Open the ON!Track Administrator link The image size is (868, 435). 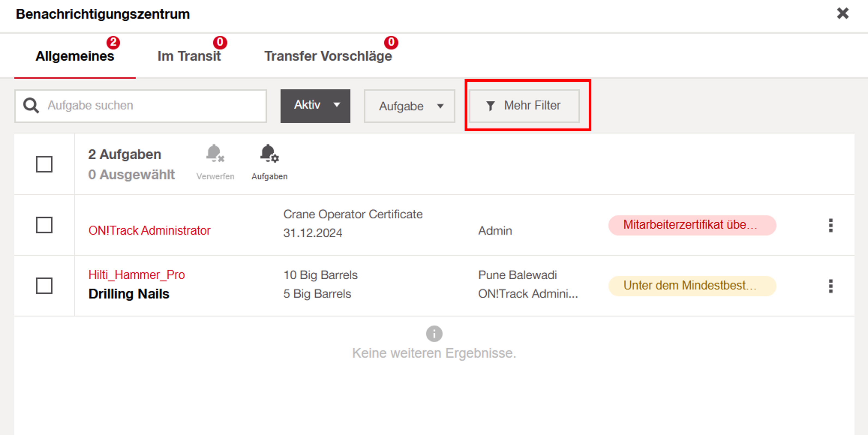coord(149,230)
